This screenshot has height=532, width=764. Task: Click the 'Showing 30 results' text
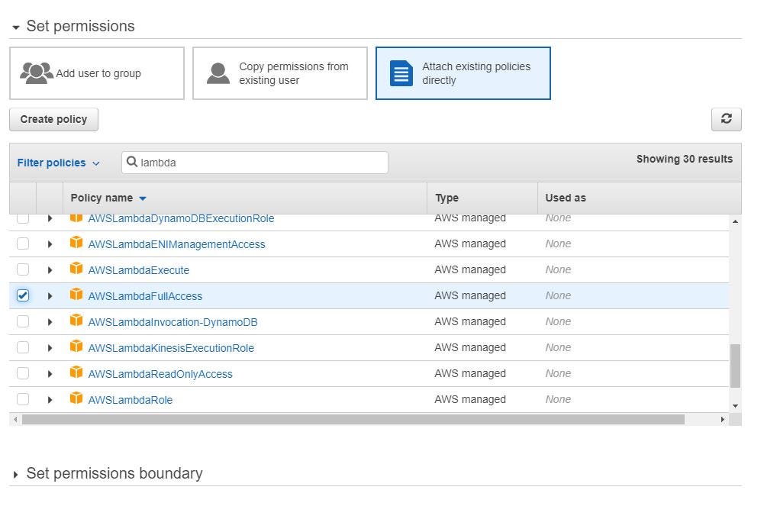pyautogui.click(x=684, y=159)
